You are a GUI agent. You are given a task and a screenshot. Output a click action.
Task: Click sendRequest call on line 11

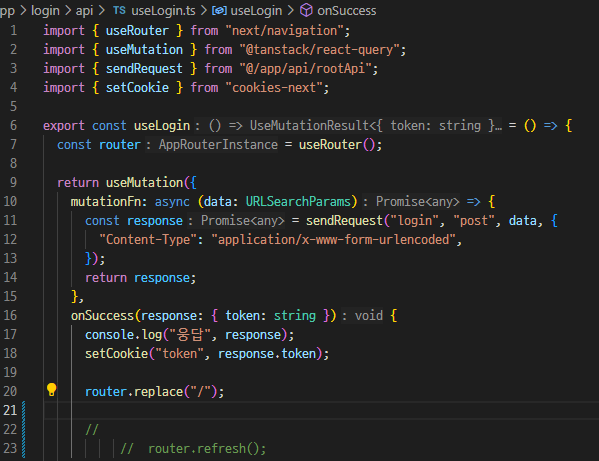pyautogui.click(x=344, y=220)
